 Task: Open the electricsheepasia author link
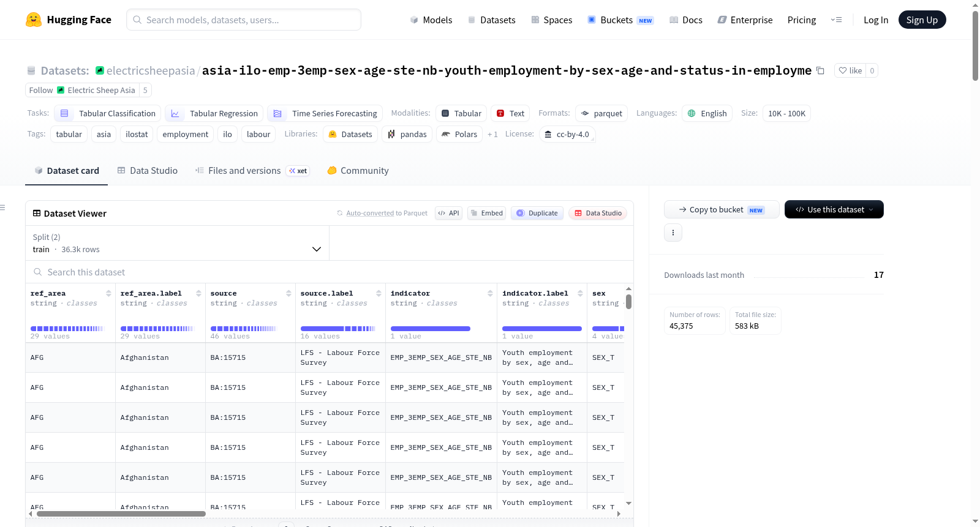point(151,71)
